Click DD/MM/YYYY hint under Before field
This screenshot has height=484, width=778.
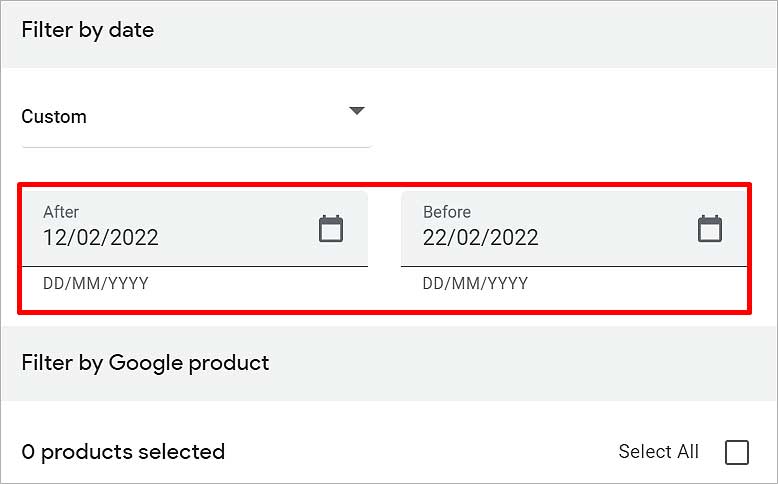[x=475, y=283]
